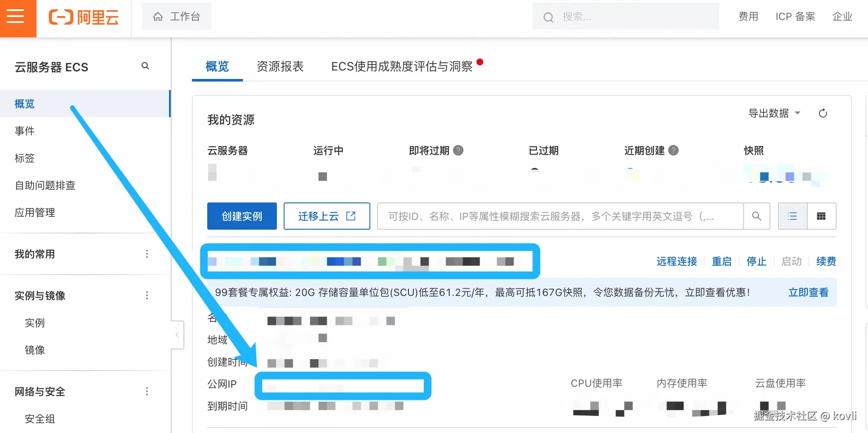Open the 导出数据 dropdown
868x433 pixels.
click(774, 113)
